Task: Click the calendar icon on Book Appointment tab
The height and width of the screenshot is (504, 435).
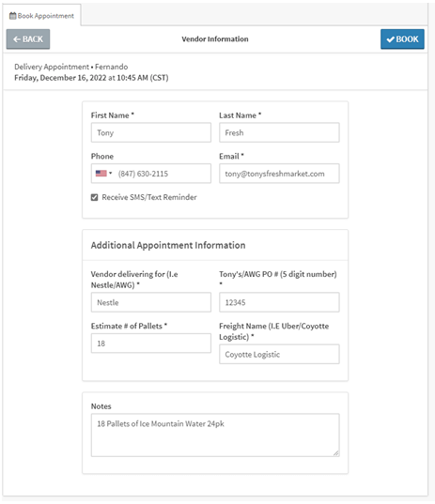Action: [12, 16]
